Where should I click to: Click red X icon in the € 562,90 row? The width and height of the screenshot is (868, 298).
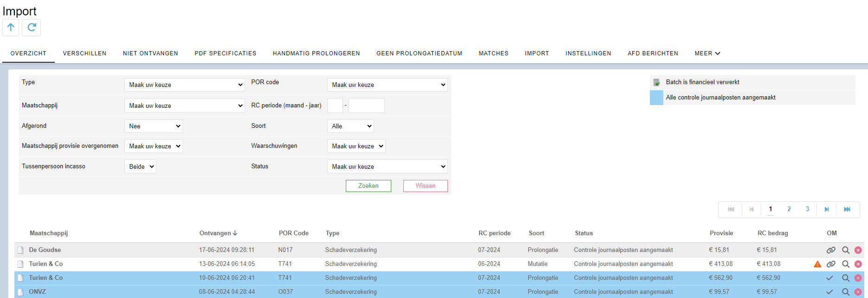pyautogui.click(x=858, y=278)
